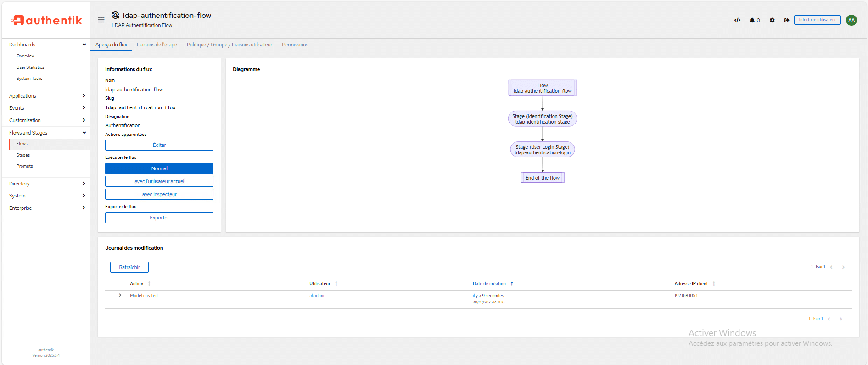Screen dimensions: 868x365
Task: Sort the Action column
Action: [x=149, y=284]
